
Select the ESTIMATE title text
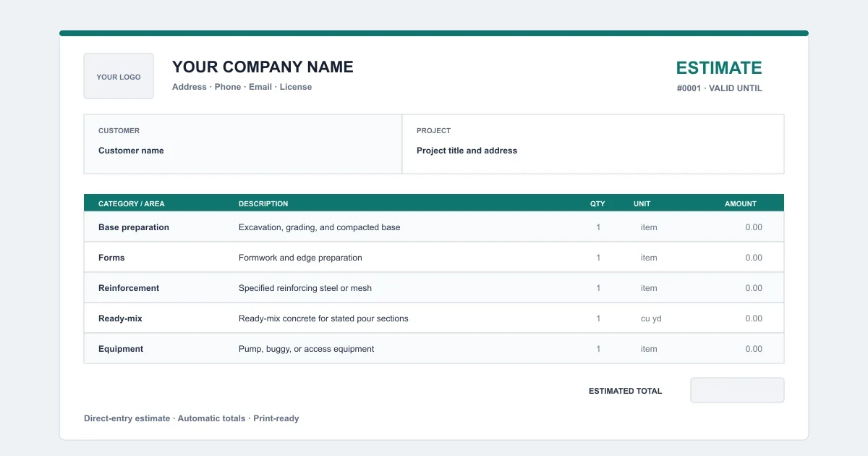[x=719, y=68]
